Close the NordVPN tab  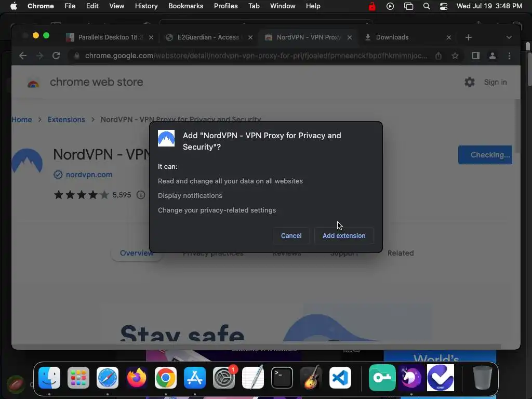pos(350,37)
